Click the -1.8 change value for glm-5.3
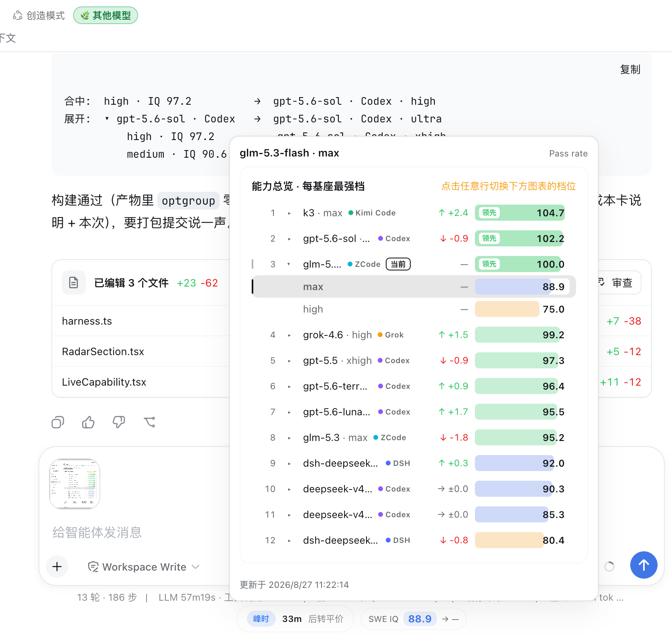672x638 pixels. click(x=454, y=437)
